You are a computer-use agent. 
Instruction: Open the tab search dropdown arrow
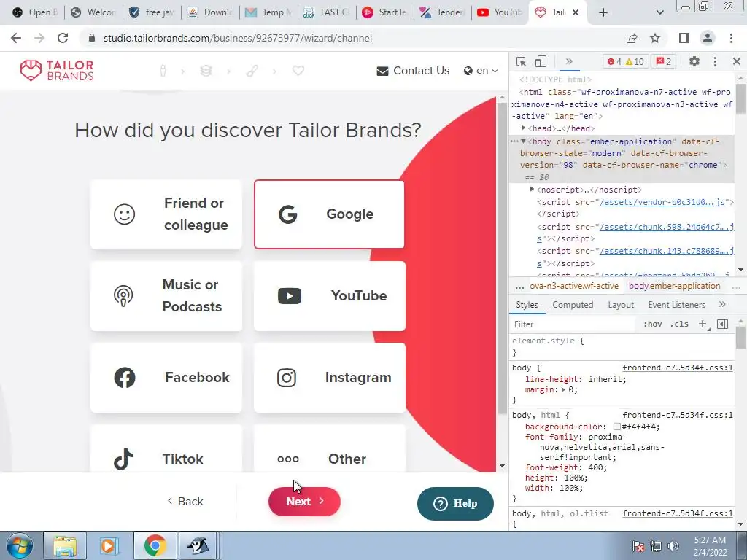659,12
